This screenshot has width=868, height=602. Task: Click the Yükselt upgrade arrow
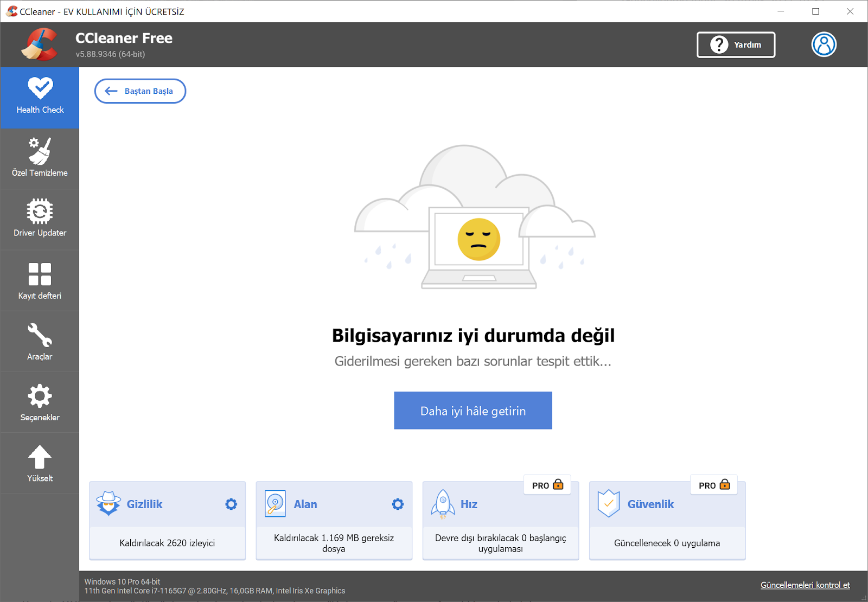pos(40,457)
